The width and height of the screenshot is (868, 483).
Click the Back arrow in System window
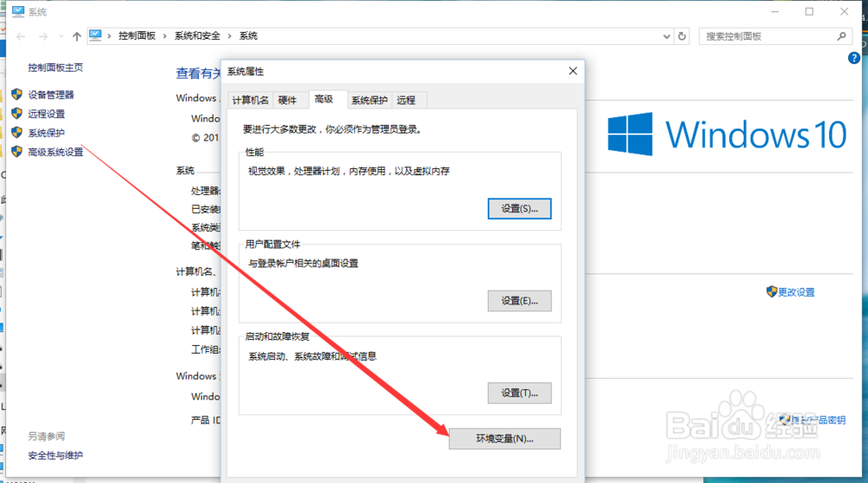click(x=21, y=36)
